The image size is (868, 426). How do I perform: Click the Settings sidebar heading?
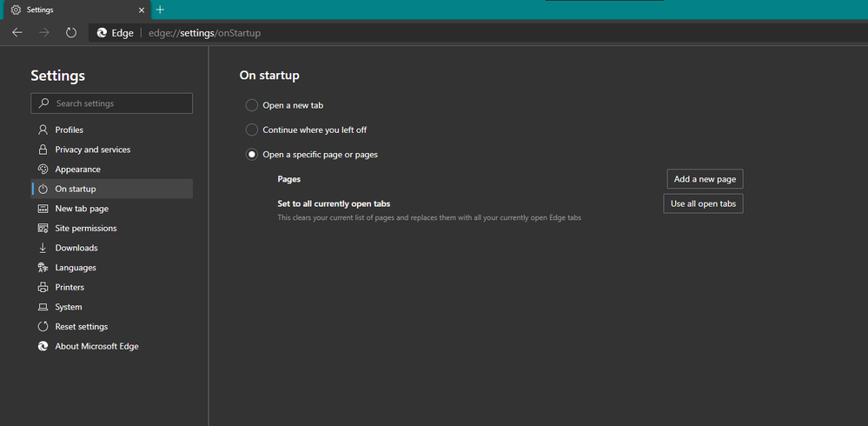(x=58, y=76)
